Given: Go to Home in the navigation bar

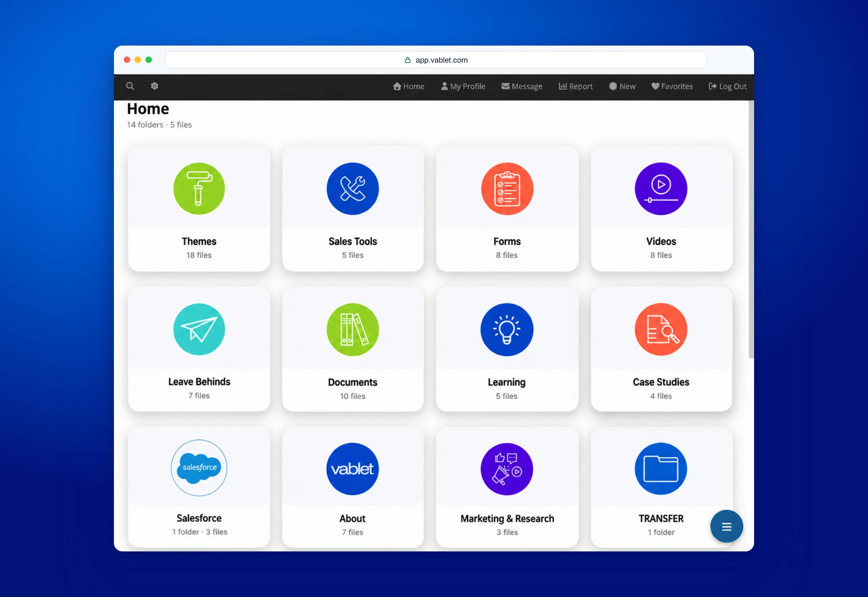Looking at the screenshot, I should pyautogui.click(x=409, y=86).
